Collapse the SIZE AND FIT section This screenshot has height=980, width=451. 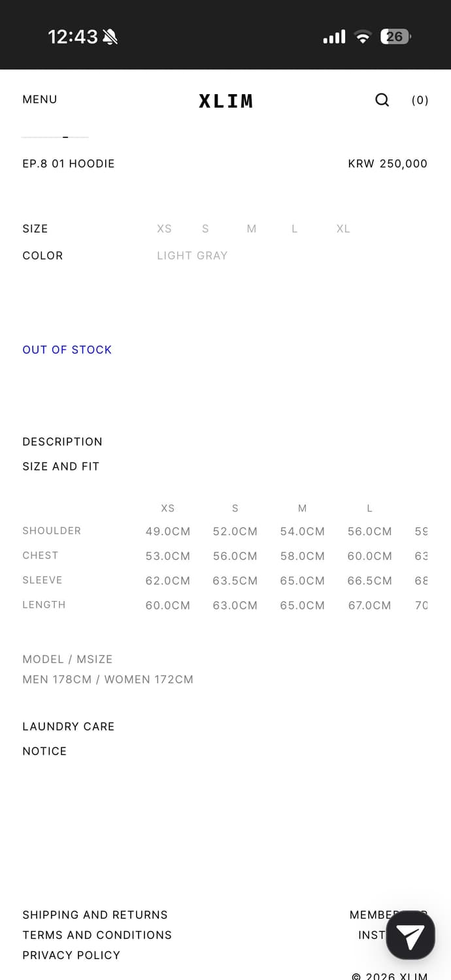click(61, 466)
